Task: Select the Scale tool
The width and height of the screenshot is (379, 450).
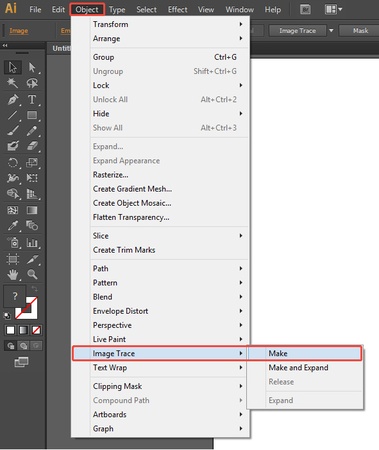Action: [32, 163]
